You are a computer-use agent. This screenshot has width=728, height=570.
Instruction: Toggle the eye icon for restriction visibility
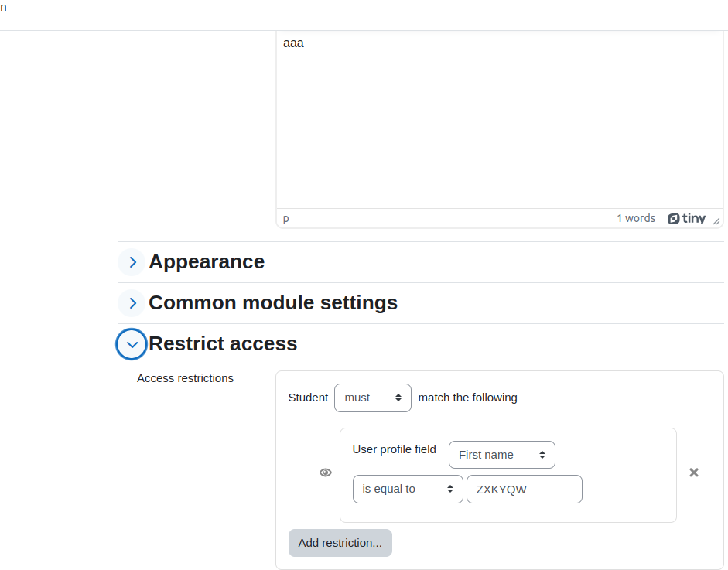point(326,473)
